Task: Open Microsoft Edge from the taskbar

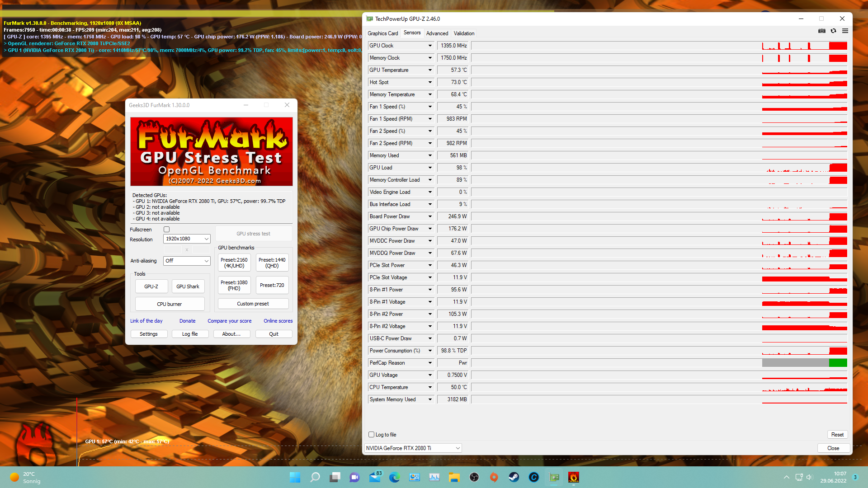Action: tap(394, 477)
